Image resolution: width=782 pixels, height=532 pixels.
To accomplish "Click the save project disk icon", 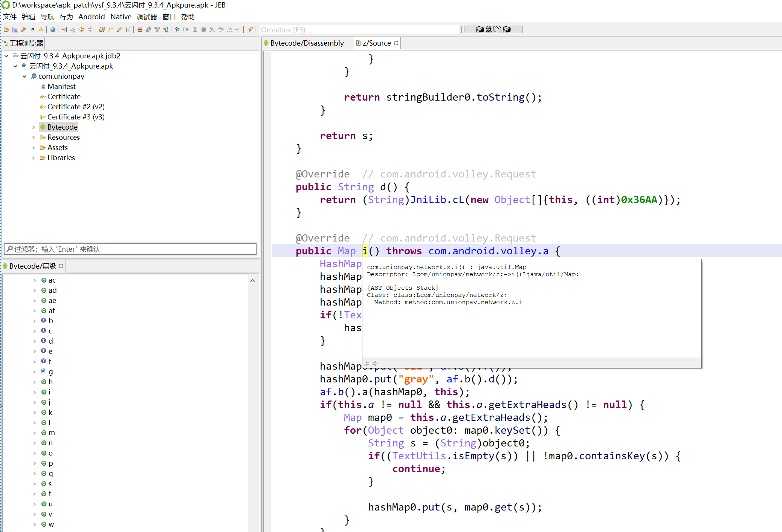I will [15, 30].
